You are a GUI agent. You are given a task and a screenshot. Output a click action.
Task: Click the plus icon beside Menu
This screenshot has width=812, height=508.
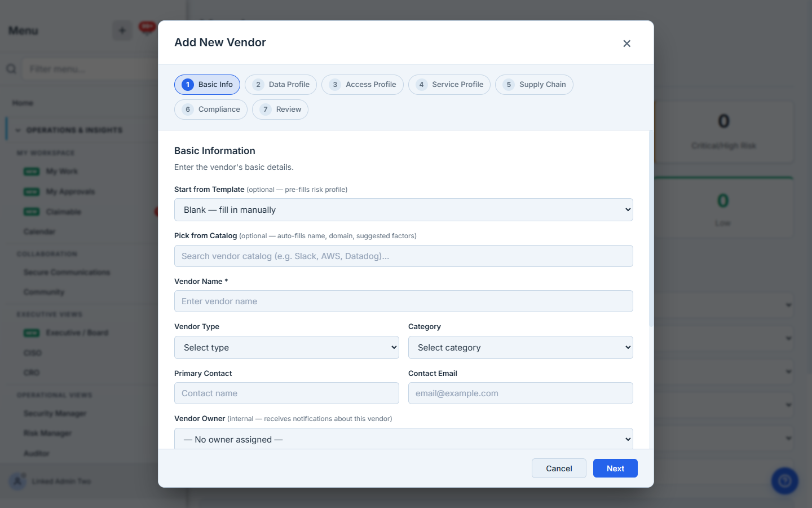click(x=122, y=30)
